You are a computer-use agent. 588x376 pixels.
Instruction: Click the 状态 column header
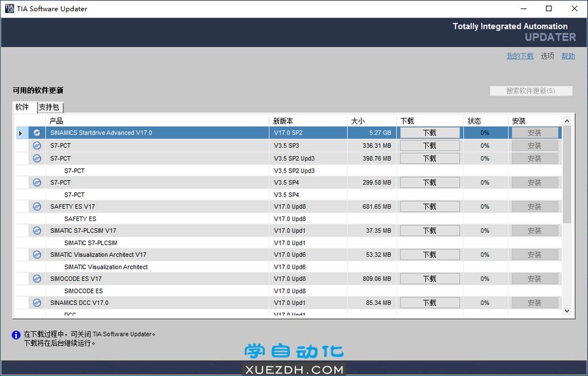click(486, 121)
